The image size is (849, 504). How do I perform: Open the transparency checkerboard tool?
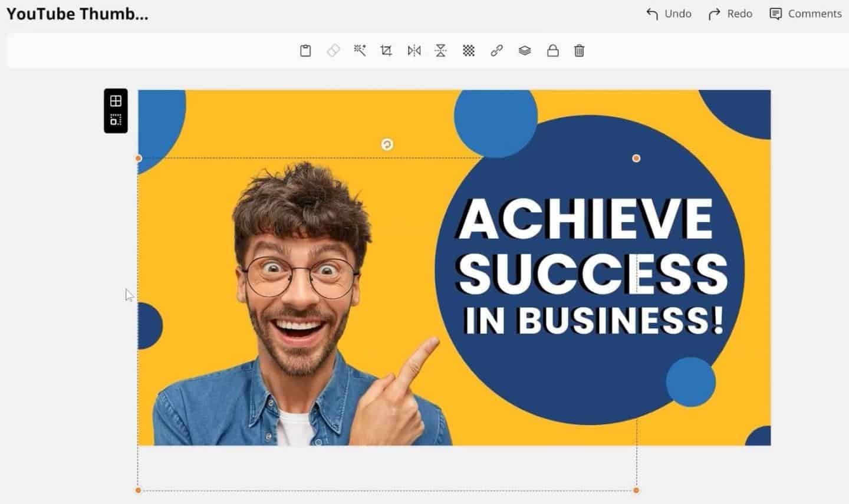coord(469,51)
